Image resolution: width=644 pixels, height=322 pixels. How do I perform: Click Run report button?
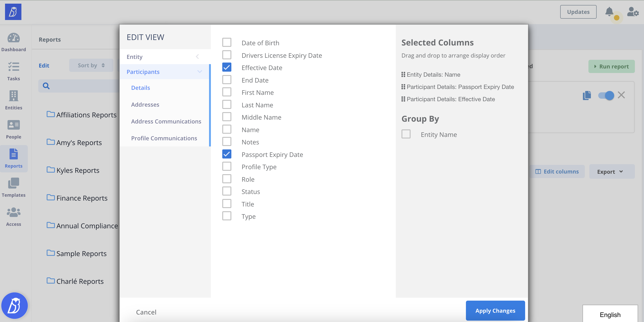point(611,66)
